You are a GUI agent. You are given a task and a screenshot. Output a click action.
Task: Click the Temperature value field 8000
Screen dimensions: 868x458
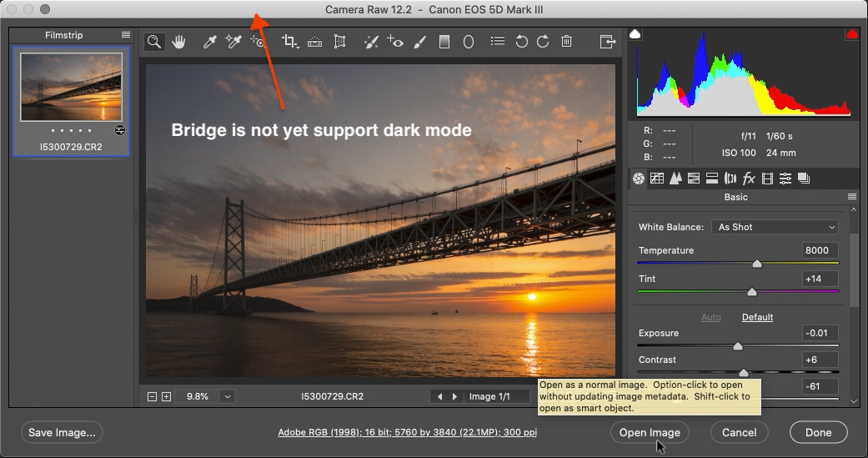[820, 250]
